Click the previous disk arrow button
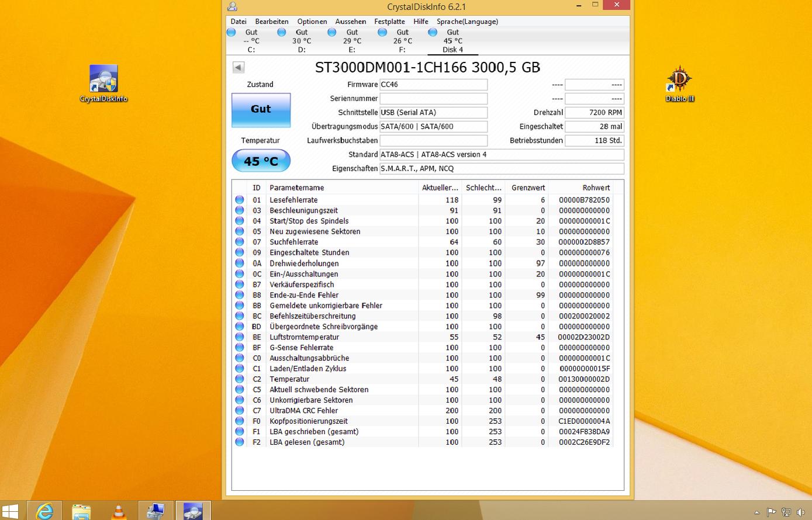812x520 pixels. coord(239,67)
